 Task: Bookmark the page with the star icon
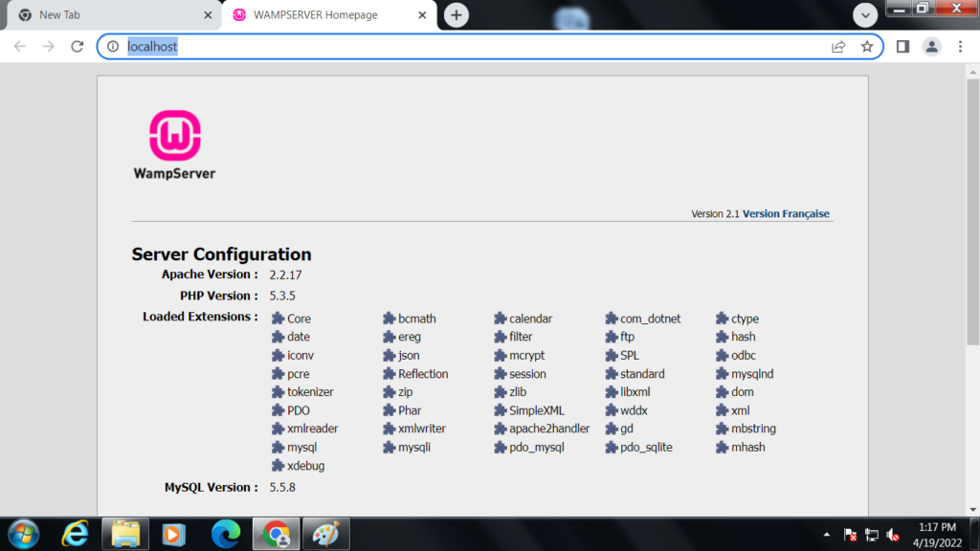pos(867,46)
